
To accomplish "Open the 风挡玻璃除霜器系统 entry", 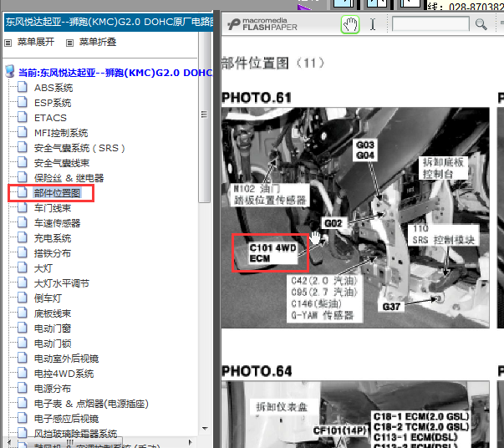I will (x=75, y=434).
